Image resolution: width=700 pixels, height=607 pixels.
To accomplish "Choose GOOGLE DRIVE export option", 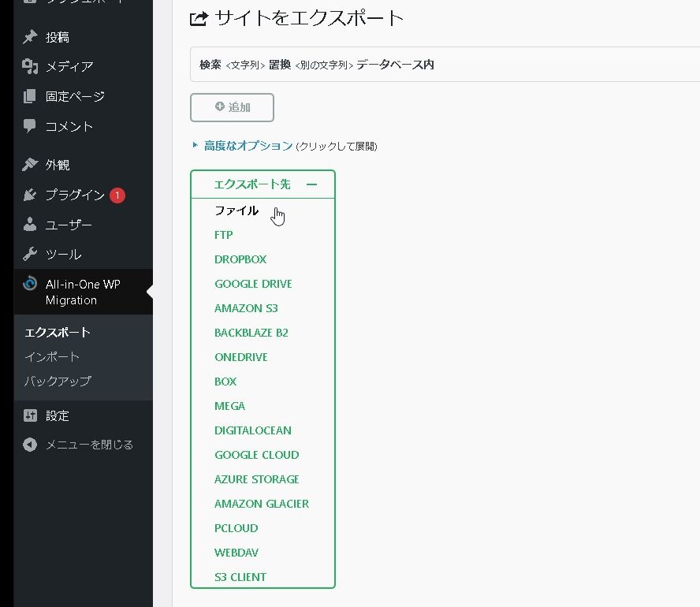I will click(x=253, y=284).
